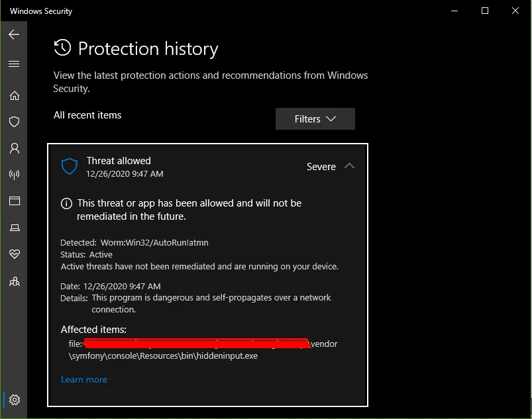The image size is (532, 419).
Task: Open the hamburger navigation menu
Action: (14, 64)
